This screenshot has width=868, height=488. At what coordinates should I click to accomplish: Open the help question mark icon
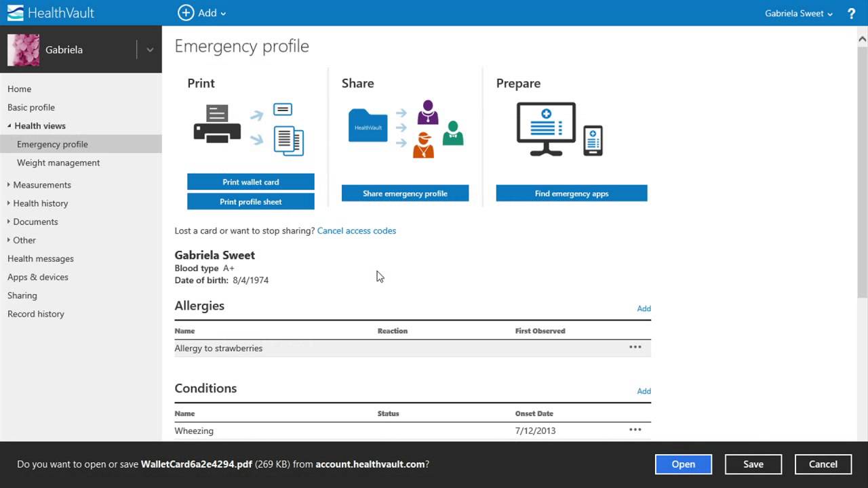point(852,14)
